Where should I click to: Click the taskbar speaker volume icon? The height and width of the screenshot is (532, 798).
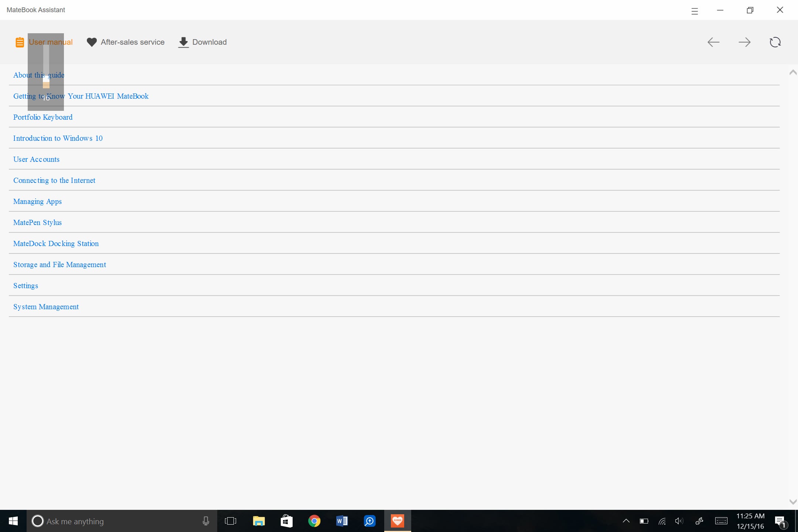(x=679, y=521)
